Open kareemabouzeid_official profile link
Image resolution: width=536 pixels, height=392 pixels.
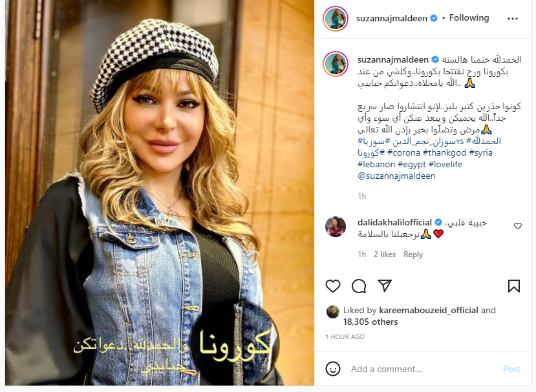pos(429,310)
